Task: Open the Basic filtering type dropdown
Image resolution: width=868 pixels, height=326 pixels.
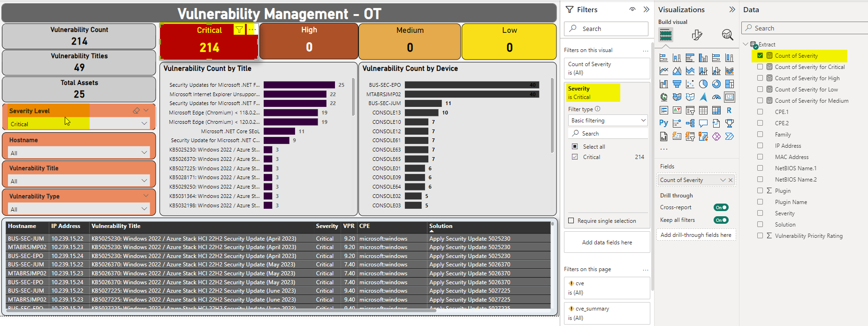Action: point(608,121)
